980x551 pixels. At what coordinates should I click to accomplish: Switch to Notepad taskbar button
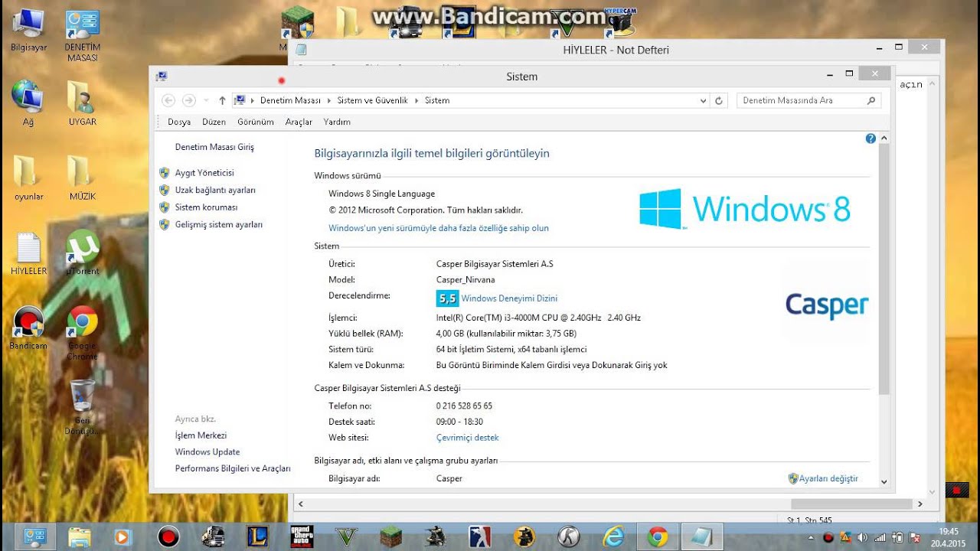[x=701, y=536]
